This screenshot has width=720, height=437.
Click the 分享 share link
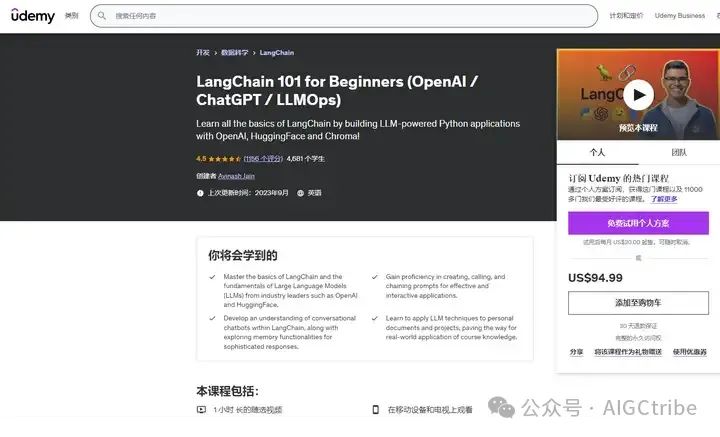tap(576, 352)
